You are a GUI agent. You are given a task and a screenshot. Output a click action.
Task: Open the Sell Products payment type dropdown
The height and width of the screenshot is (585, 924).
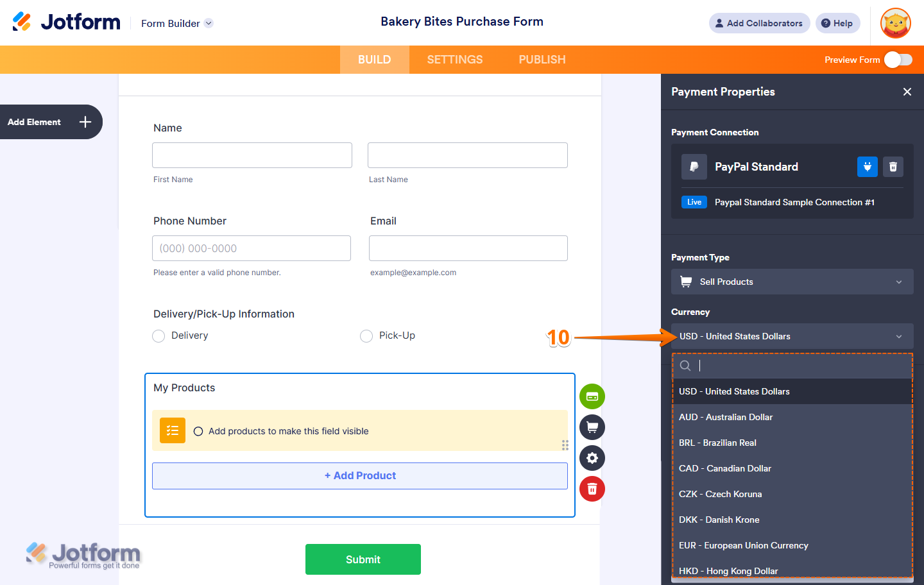(x=792, y=282)
